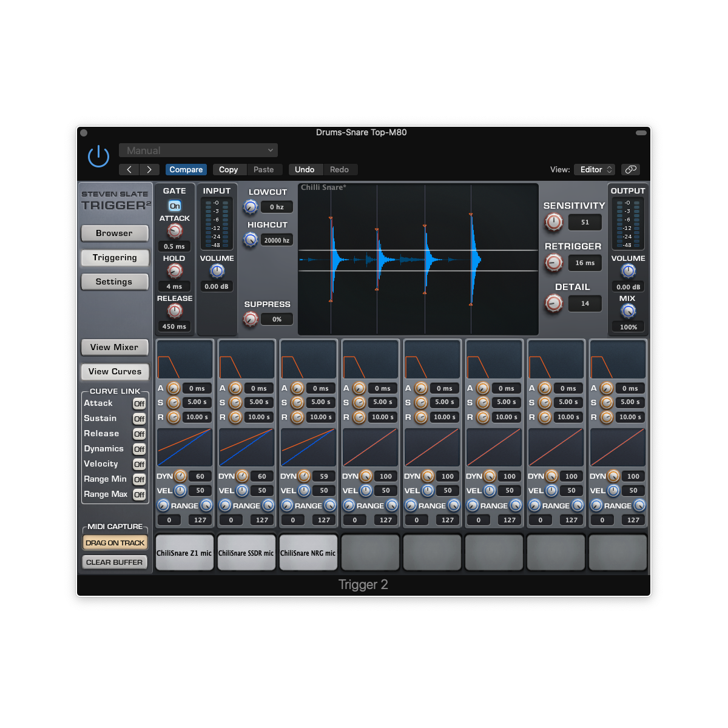Click the detail value field showing 14
The height and width of the screenshot is (728, 728).
coord(585,303)
